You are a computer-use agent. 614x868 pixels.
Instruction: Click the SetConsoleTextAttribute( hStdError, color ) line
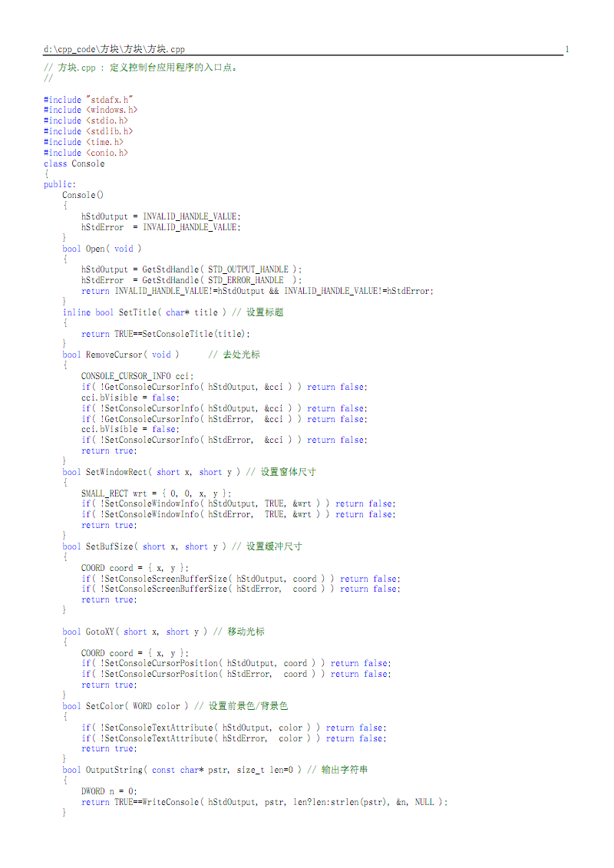(233, 738)
